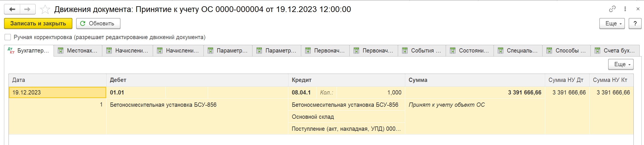Image resolution: width=644 pixels, height=145 pixels.
Task: Close the document movements window
Action: click(x=638, y=9)
